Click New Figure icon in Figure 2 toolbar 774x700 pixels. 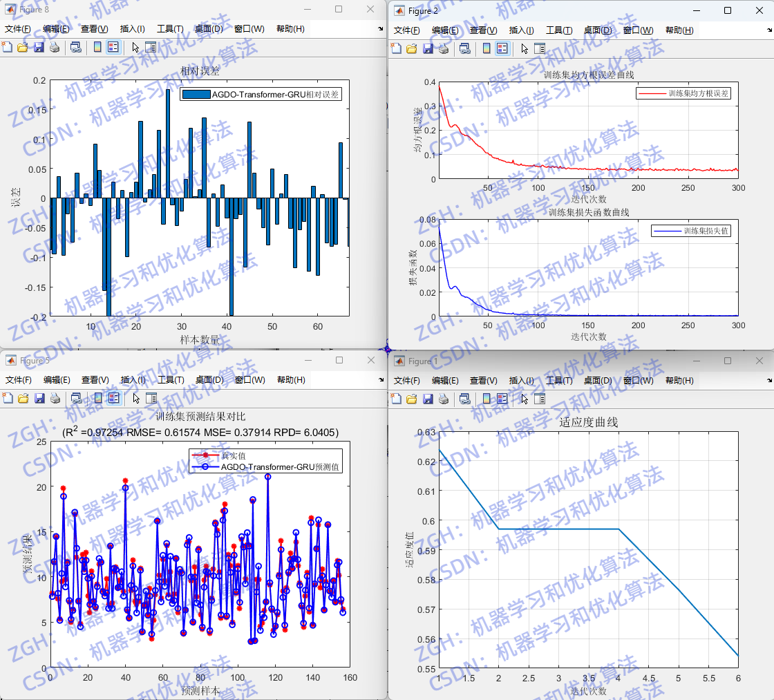pos(397,48)
